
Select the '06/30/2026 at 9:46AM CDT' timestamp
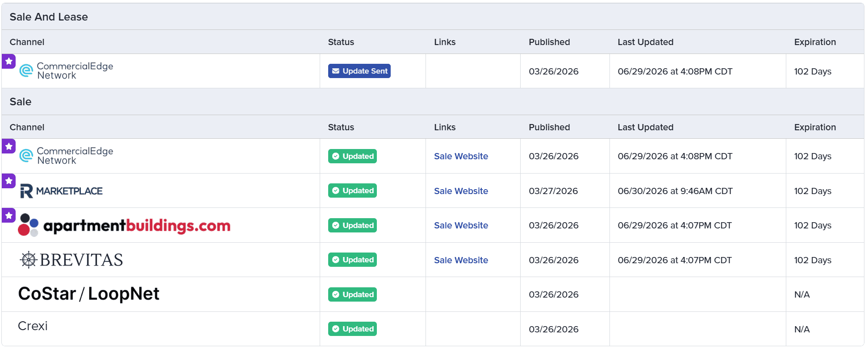(675, 191)
